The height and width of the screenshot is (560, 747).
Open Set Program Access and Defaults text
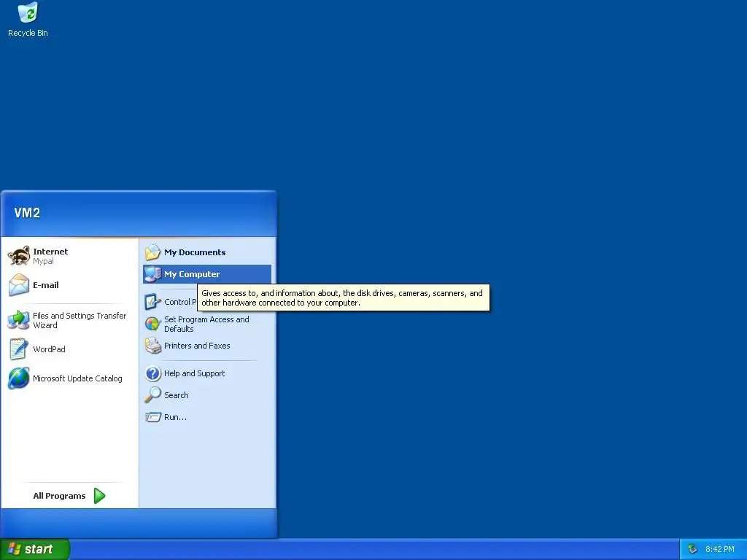[206, 324]
